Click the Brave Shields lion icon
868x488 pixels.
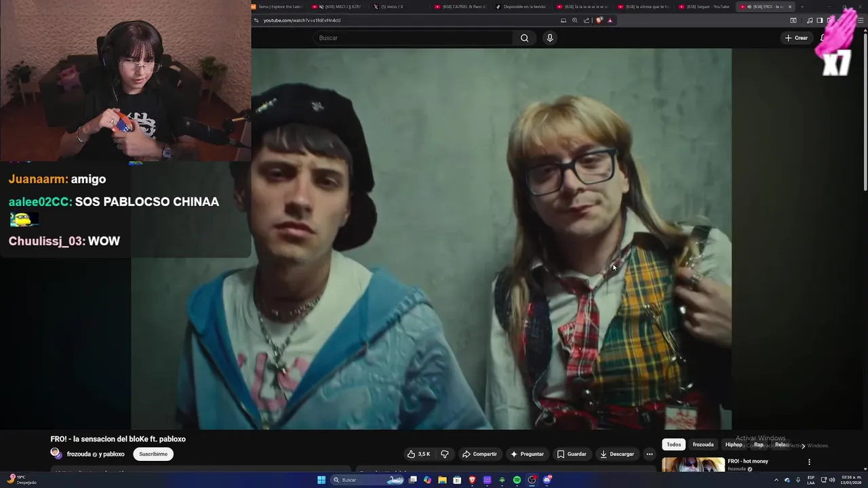(x=599, y=20)
